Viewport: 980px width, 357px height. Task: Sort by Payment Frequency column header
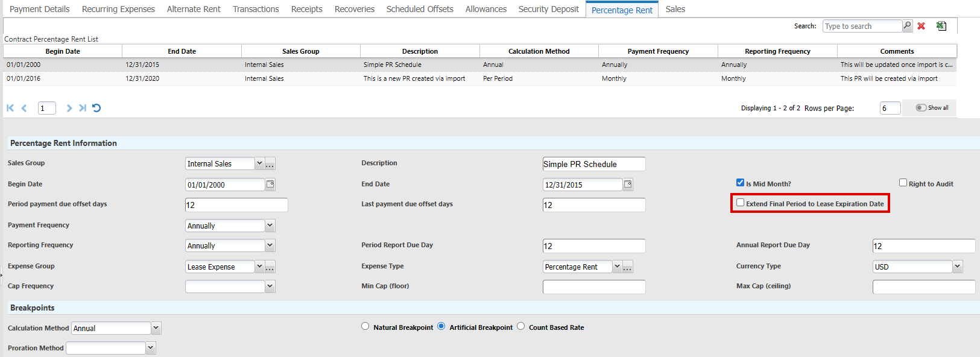coord(658,51)
